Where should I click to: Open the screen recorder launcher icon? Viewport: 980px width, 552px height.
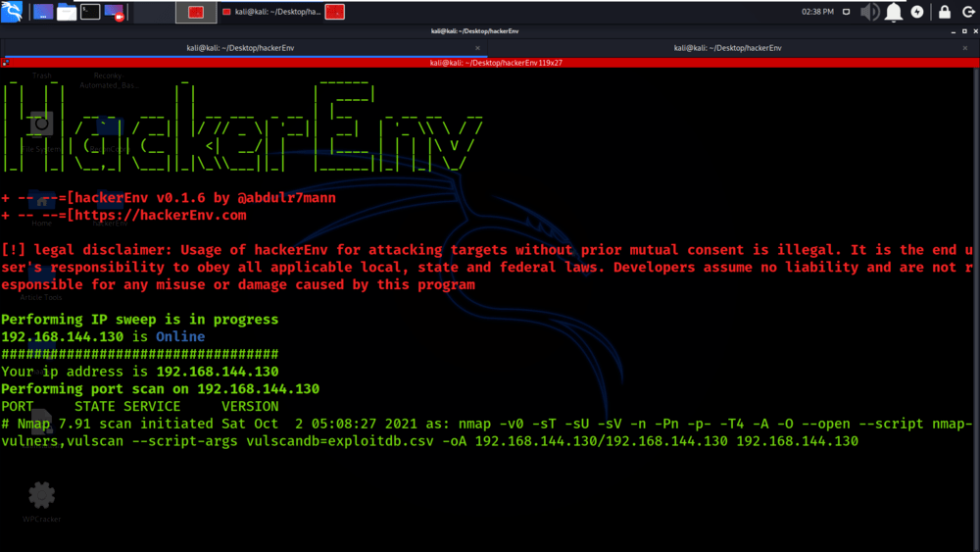pos(115,12)
